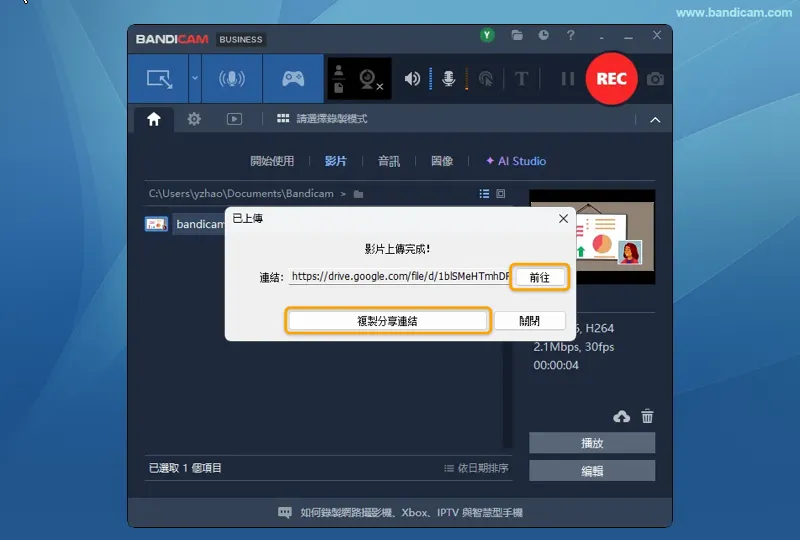The width and height of the screenshot is (800, 540).
Task: Select audio-only recording mode icon
Action: pos(232,79)
